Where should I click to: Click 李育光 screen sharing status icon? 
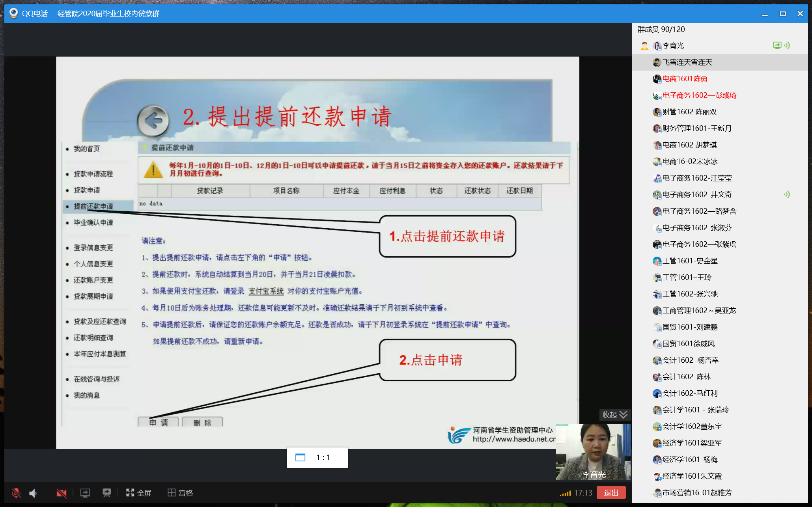777,45
